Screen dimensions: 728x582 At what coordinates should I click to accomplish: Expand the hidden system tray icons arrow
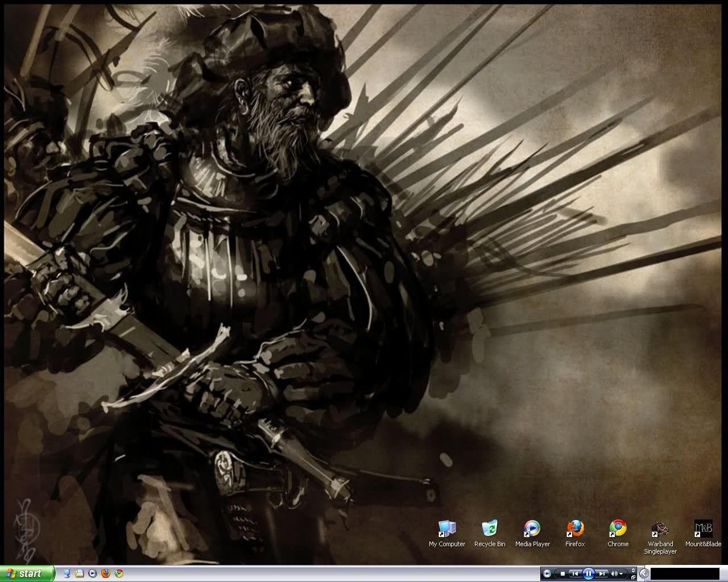pos(644,573)
